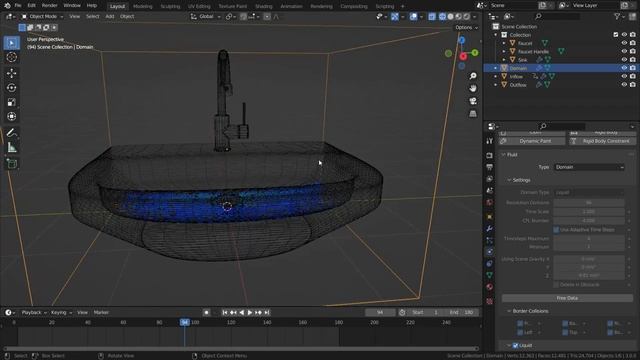The image size is (640, 360).
Task: Click the Time Scale value slider
Action: coord(589,212)
